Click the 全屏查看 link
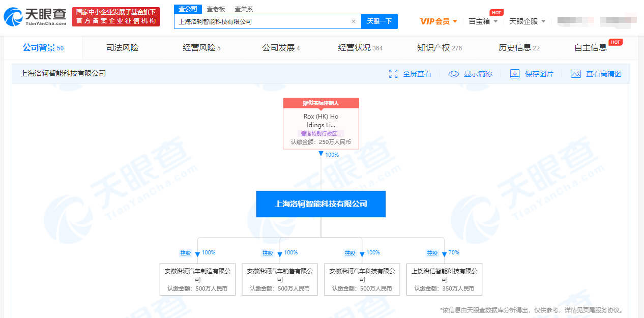Image resolution: width=644 pixels, height=318 pixels. (417, 74)
